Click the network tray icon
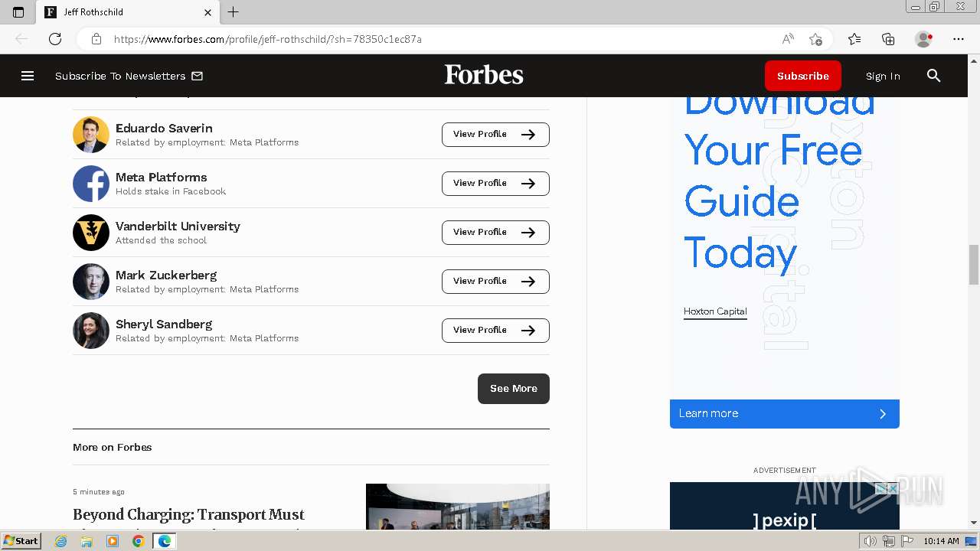The image size is (980, 551). 889,541
